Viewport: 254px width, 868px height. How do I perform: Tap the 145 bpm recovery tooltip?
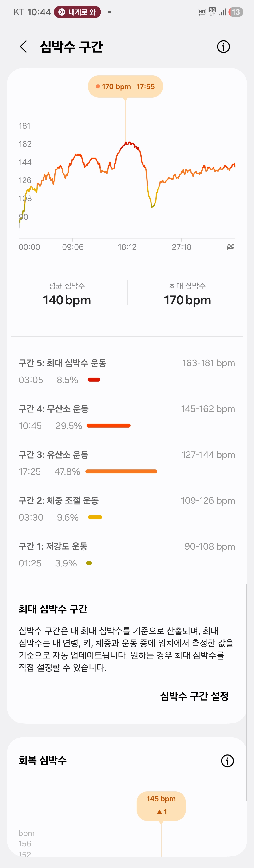tap(161, 805)
